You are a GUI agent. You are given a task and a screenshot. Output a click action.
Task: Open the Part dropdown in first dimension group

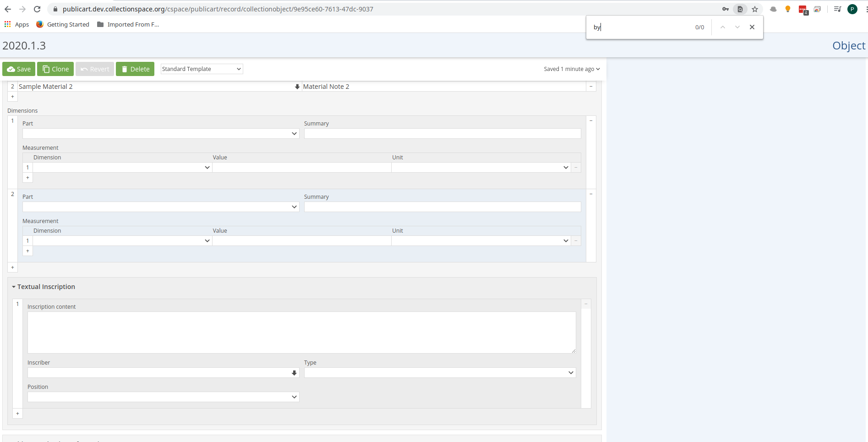tap(294, 133)
